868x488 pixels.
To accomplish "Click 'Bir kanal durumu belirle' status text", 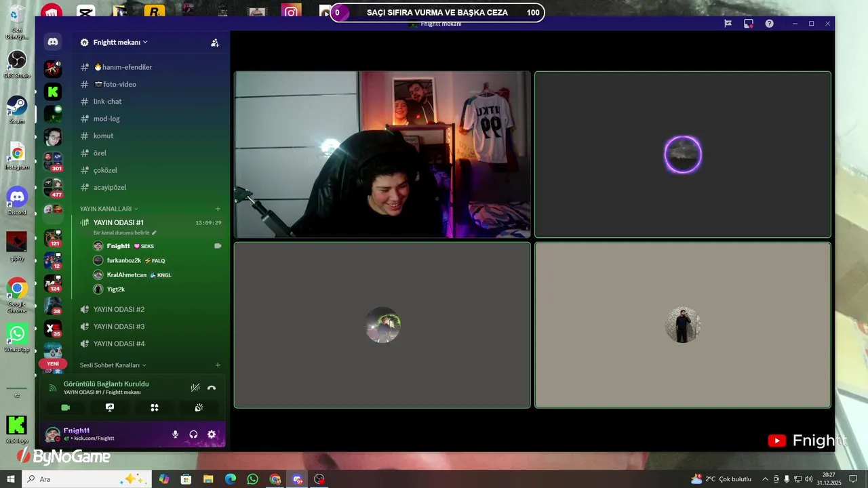I will [x=121, y=232].
